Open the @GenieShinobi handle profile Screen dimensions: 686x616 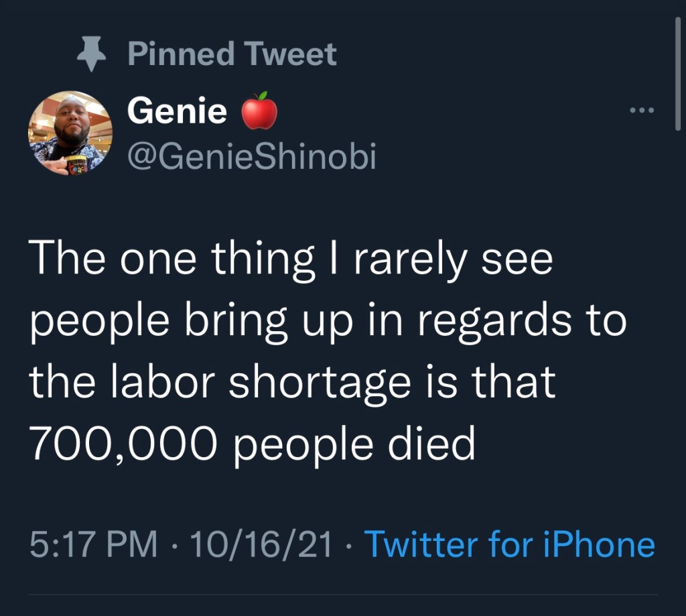click(x=251, y=158)
